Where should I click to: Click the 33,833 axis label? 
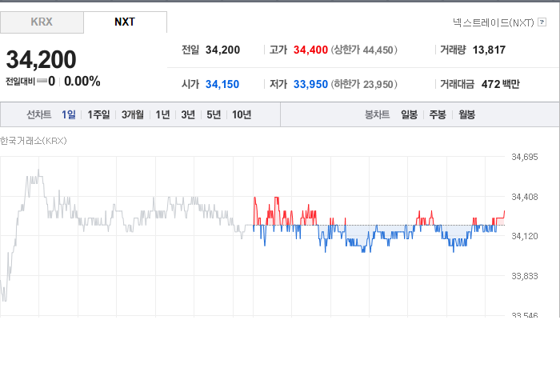525,276
